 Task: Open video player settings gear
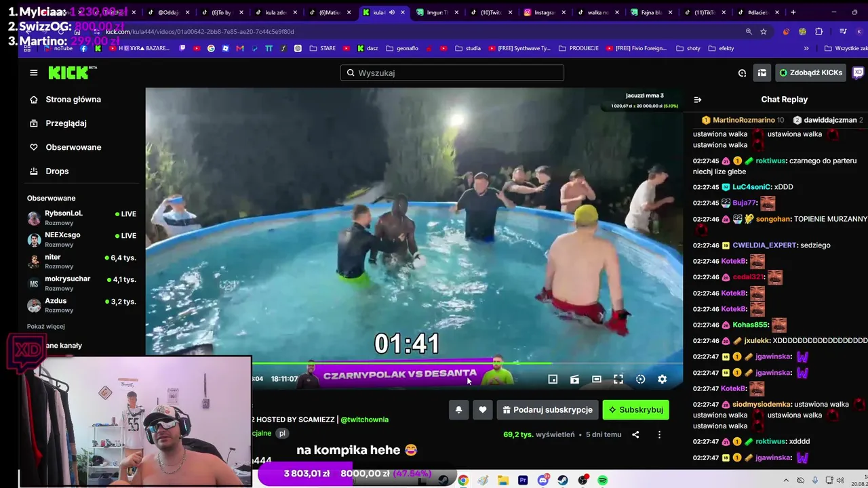coord(662,380)
